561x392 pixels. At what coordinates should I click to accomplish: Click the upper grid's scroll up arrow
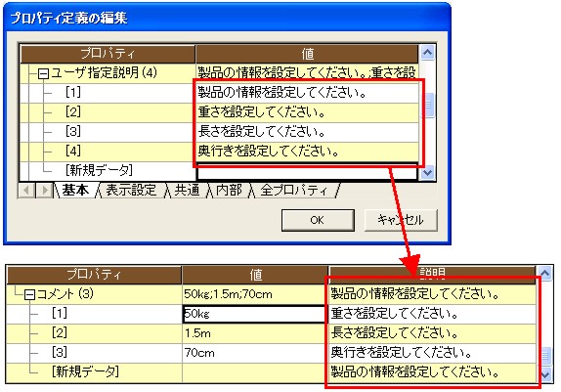coord(427,53)
